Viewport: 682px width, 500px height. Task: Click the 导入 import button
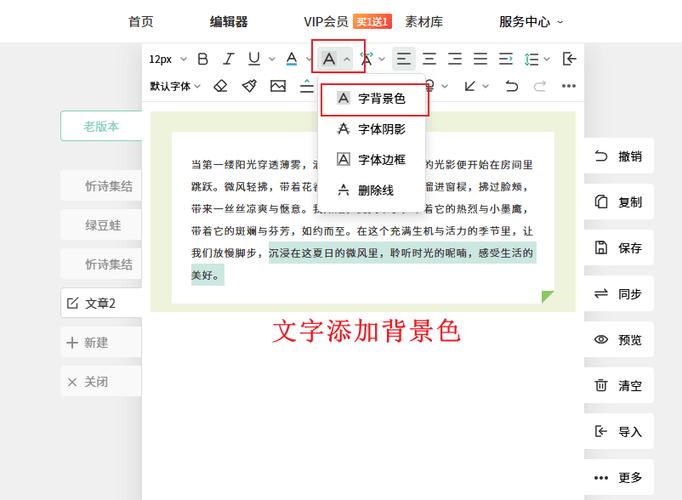tap(618, 432)
